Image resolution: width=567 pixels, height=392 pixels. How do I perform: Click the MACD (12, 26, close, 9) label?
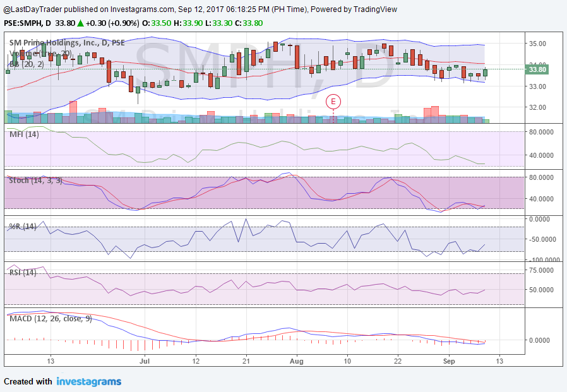(51, 319)
